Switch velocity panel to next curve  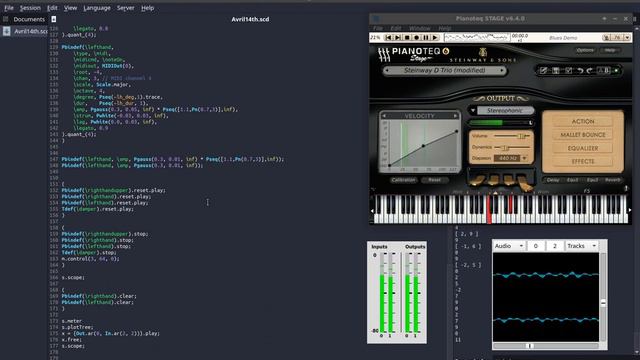[456, 116]
